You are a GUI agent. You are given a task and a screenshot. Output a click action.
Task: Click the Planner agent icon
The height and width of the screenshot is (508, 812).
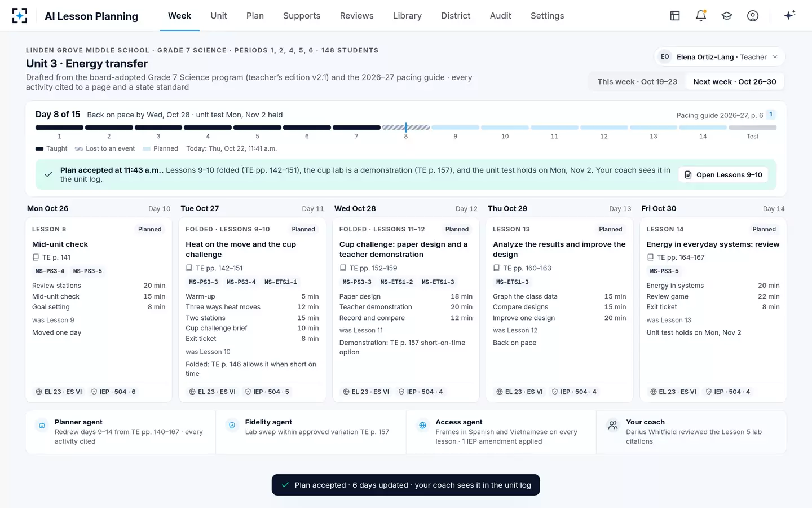coord(42,426)
